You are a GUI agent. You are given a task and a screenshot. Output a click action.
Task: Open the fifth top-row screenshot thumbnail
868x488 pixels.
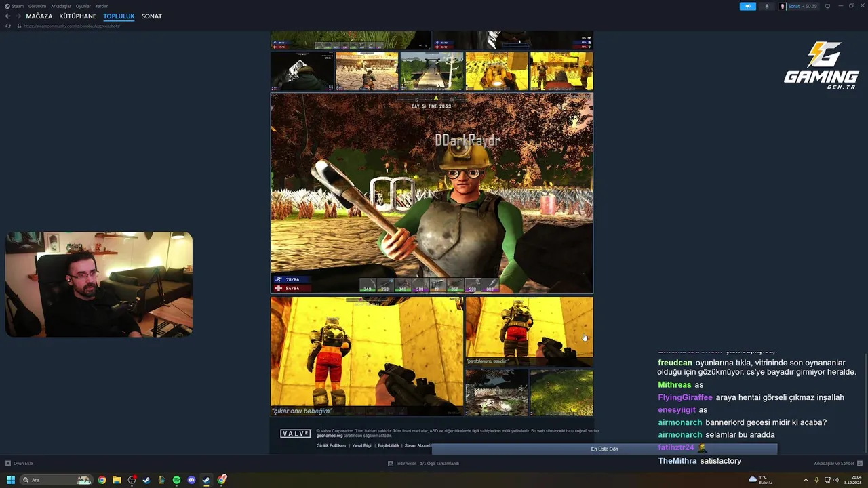tap(561, 71)
